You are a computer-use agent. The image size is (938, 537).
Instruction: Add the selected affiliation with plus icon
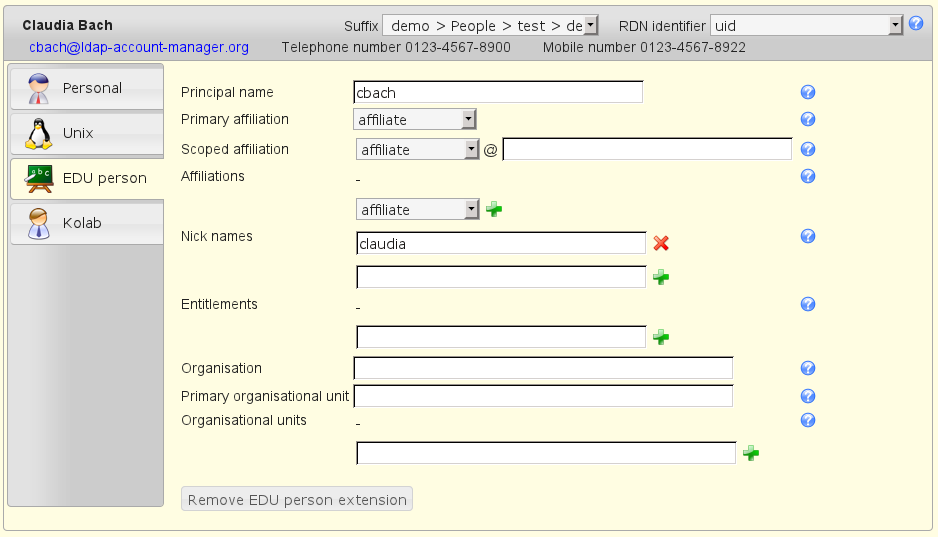tap(494, 210)
